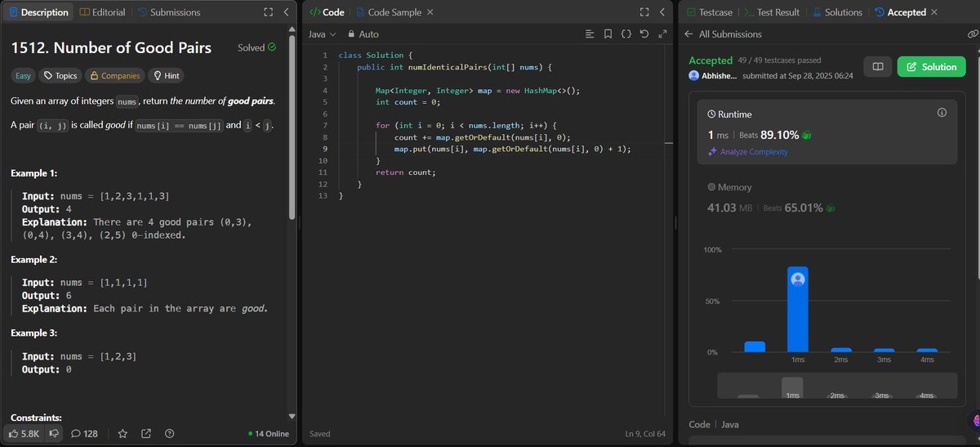Click the Companies tag
The height and width of the screenshot is (447, 980).
click(114, 75)
